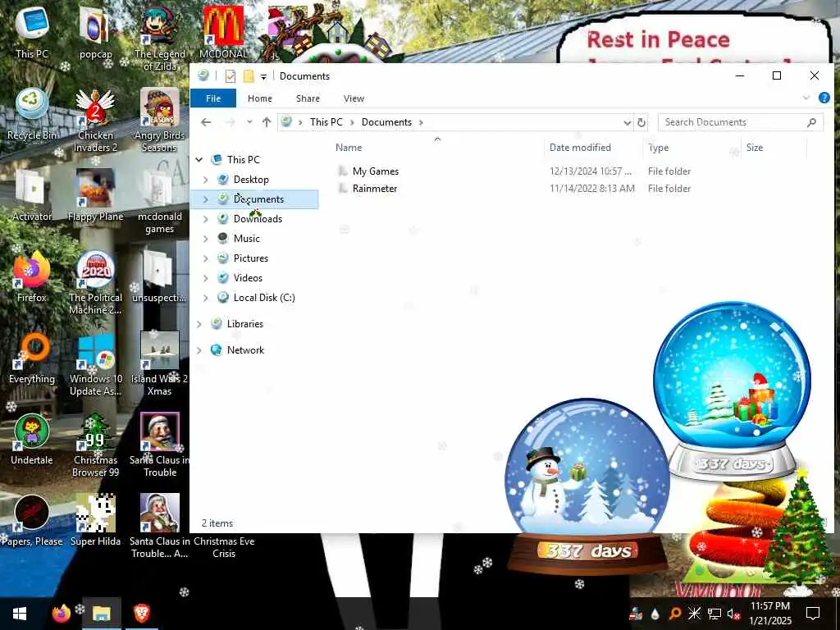Switch to the Home ribbon tab
This screenshot has height=630, width=840.
point(260,98)
